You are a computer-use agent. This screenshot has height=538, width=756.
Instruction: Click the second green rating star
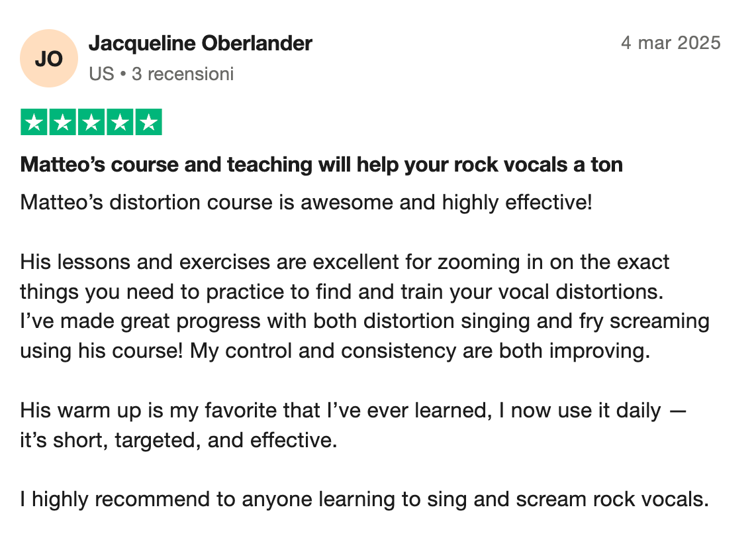coord(63,122)
